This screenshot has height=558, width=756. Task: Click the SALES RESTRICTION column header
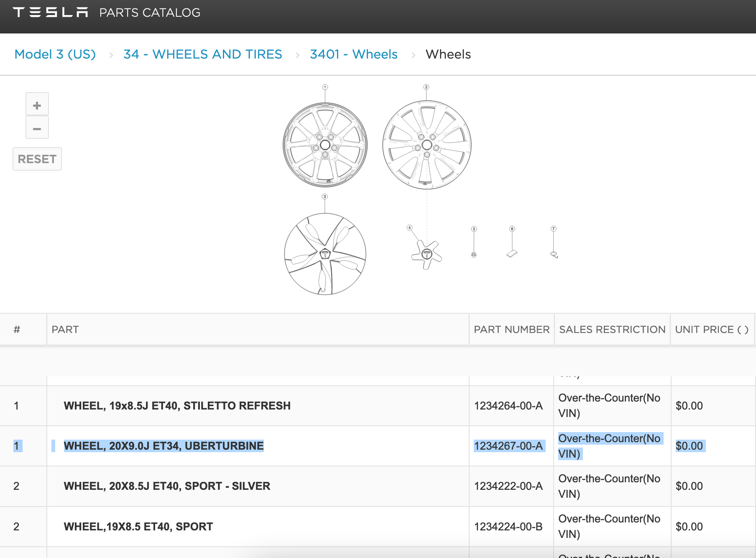[612, 330]
